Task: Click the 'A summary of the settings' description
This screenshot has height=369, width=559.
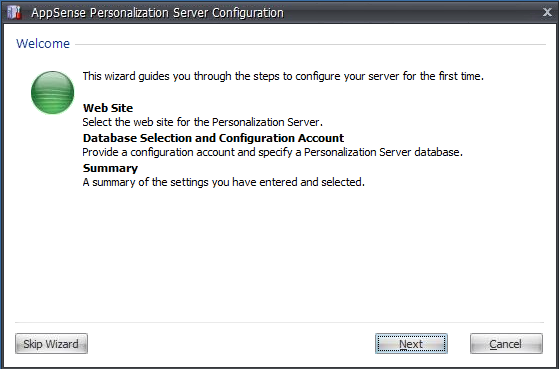Action: click(224, 182)
